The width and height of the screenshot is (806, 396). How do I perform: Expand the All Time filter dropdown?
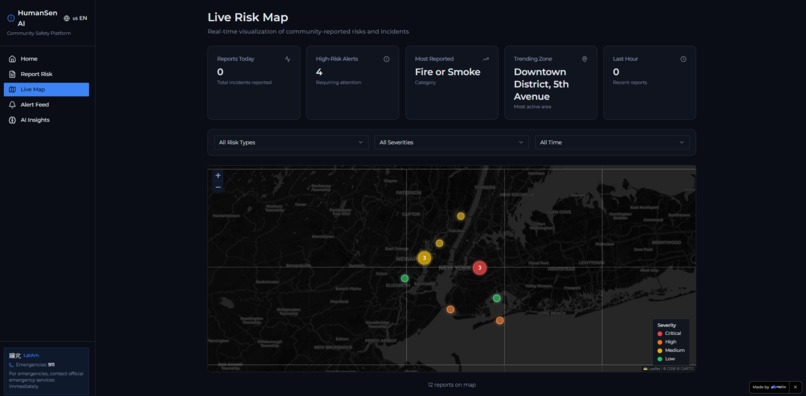coord(612,142)
